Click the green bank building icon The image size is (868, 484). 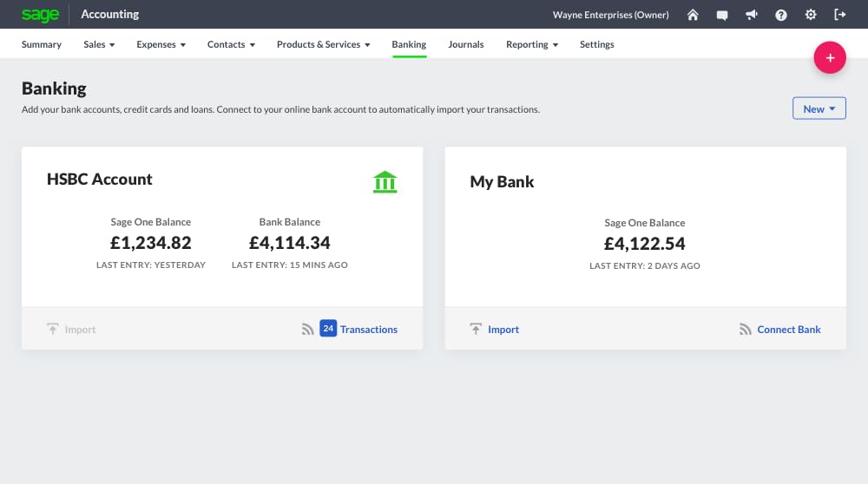(x=385, y=182)
